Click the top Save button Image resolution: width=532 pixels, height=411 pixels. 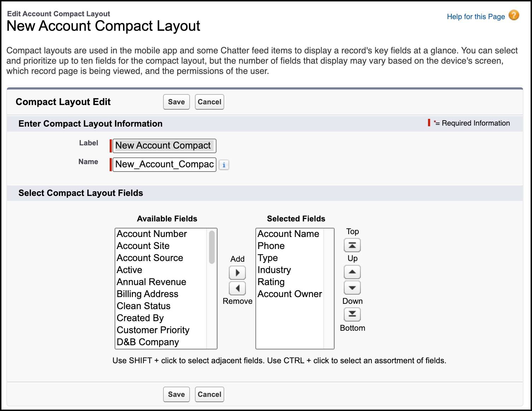click(176, 102)
